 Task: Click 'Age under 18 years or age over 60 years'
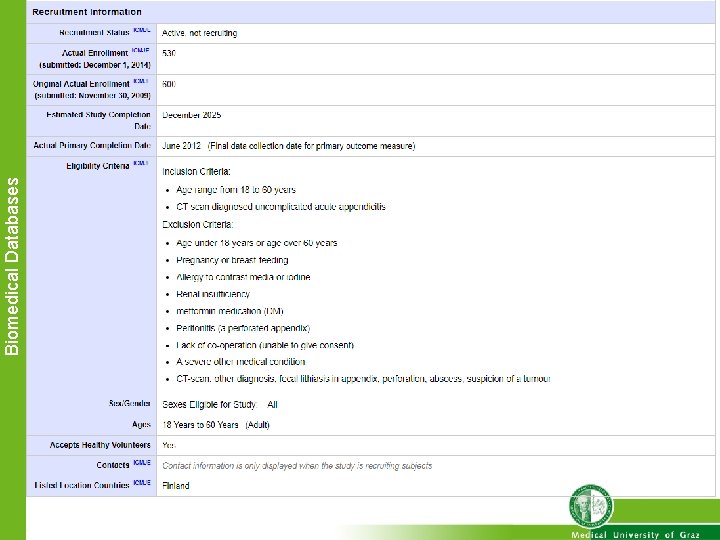(257, 243)
